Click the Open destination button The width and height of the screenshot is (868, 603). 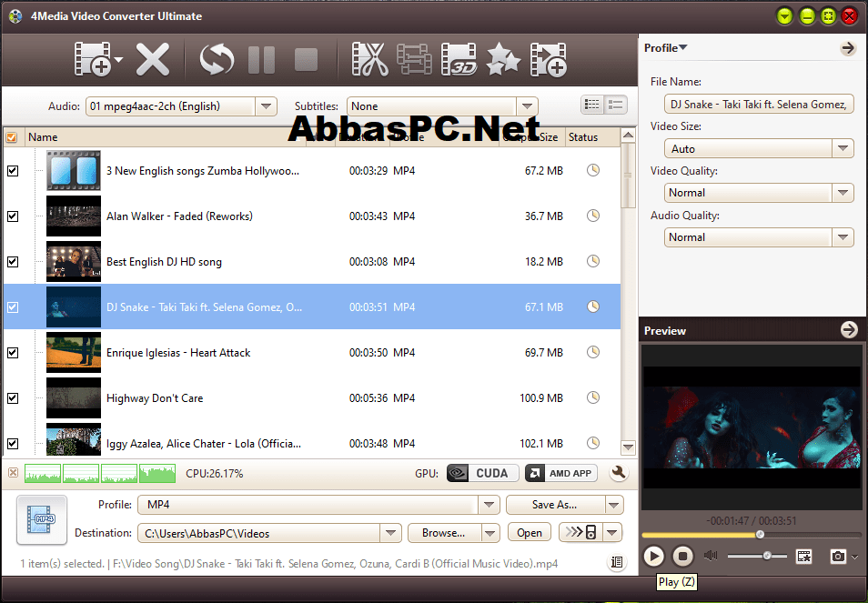(x=530, y=533)
